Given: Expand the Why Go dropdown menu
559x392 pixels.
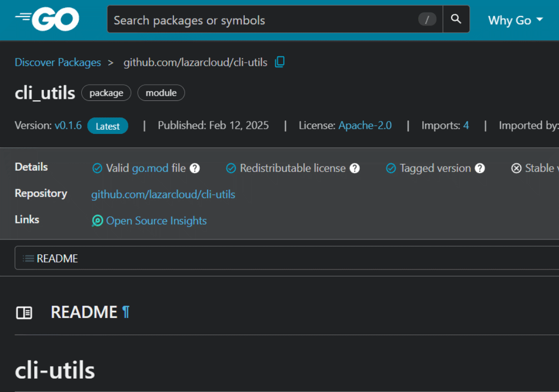Looking at the screenshot, I should point(516,20).
